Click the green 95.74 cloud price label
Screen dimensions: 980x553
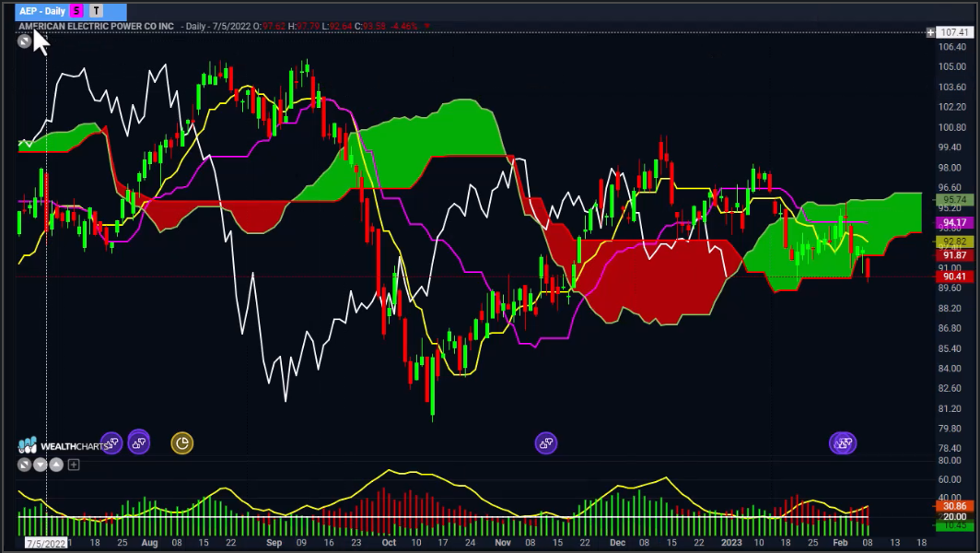[x=954, y=200]
